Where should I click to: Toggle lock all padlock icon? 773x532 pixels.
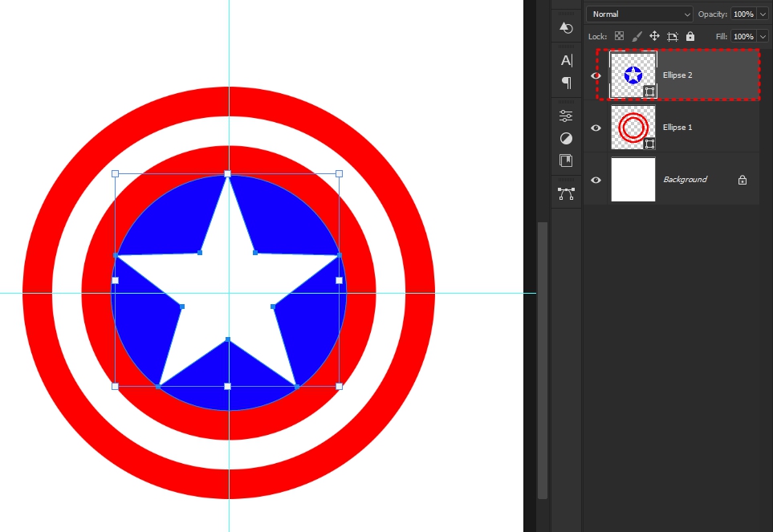(690, 36)
